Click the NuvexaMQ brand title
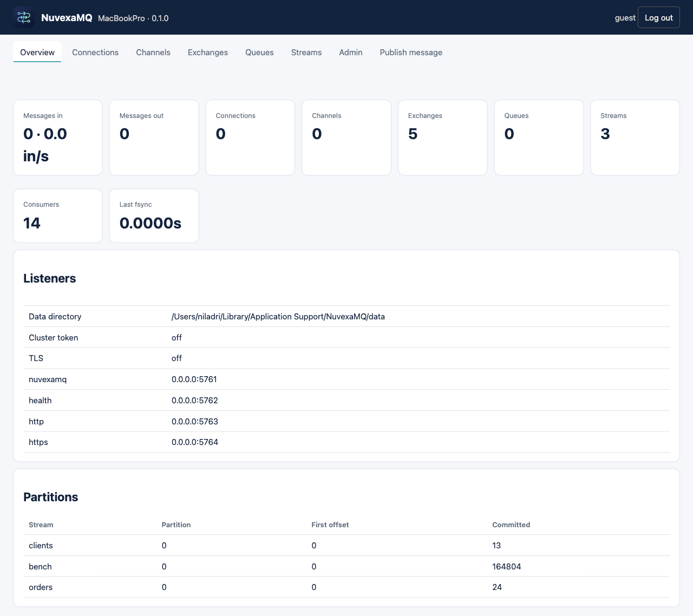The image size is (693, 616). pyautogui.click(x=67, y=18)
